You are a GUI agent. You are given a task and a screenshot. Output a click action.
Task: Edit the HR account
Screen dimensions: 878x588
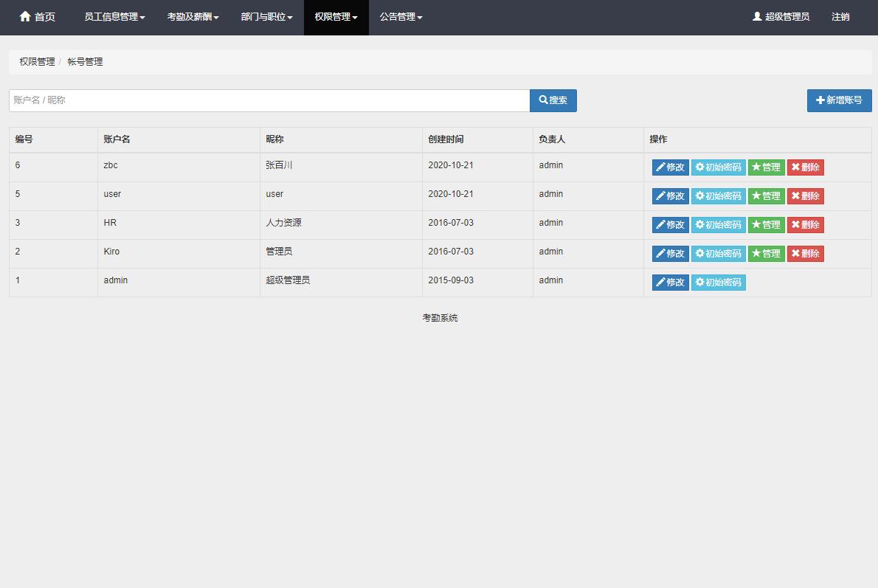tap(670, 225)
